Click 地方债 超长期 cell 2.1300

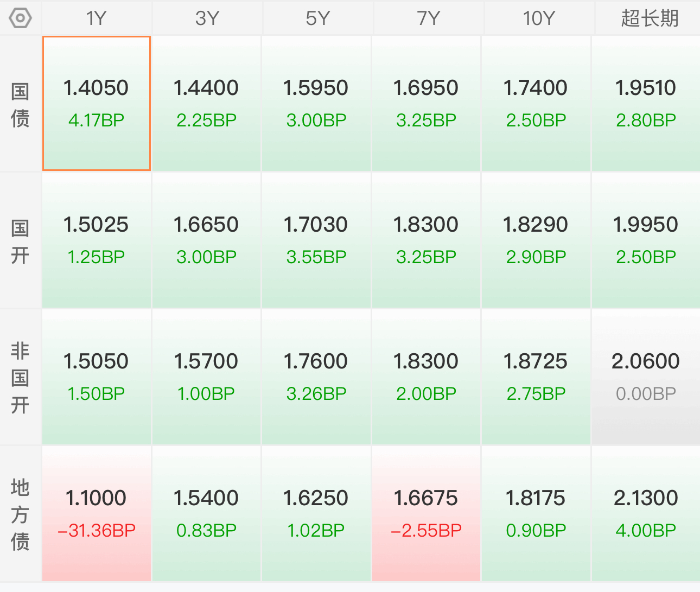pyautogui.click(x=646, y=514)
